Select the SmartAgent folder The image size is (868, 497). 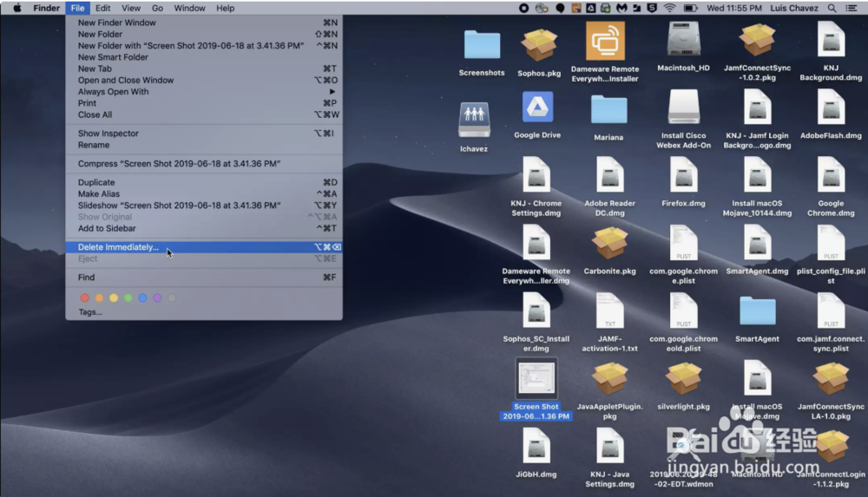[x=757, y=311]
